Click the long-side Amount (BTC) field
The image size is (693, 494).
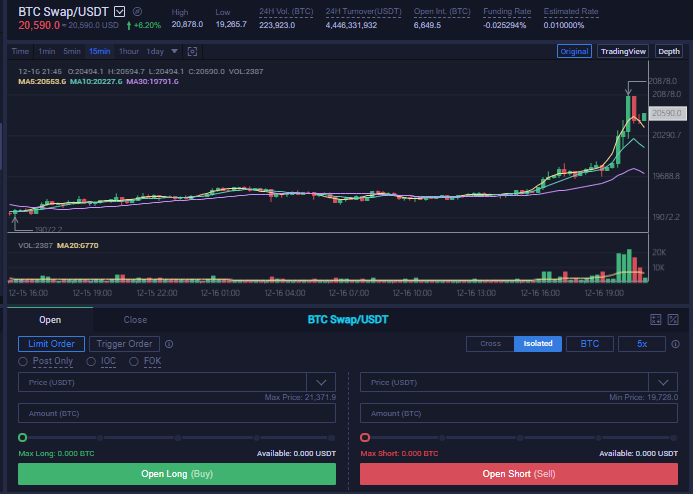click(x=177, y=413)
